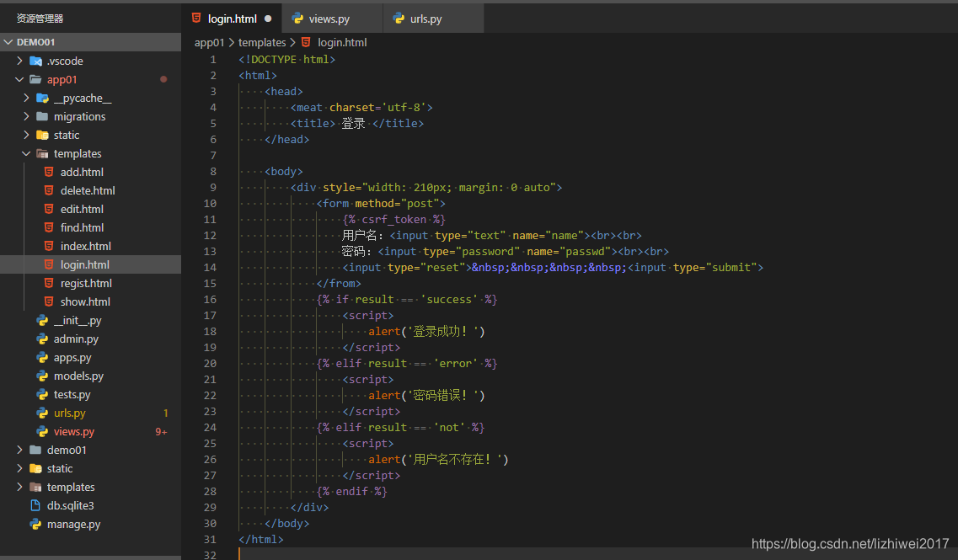Screen dimensions: 958x560
Task: Collapse the app01 folder chevron
Action: (19, 79)
